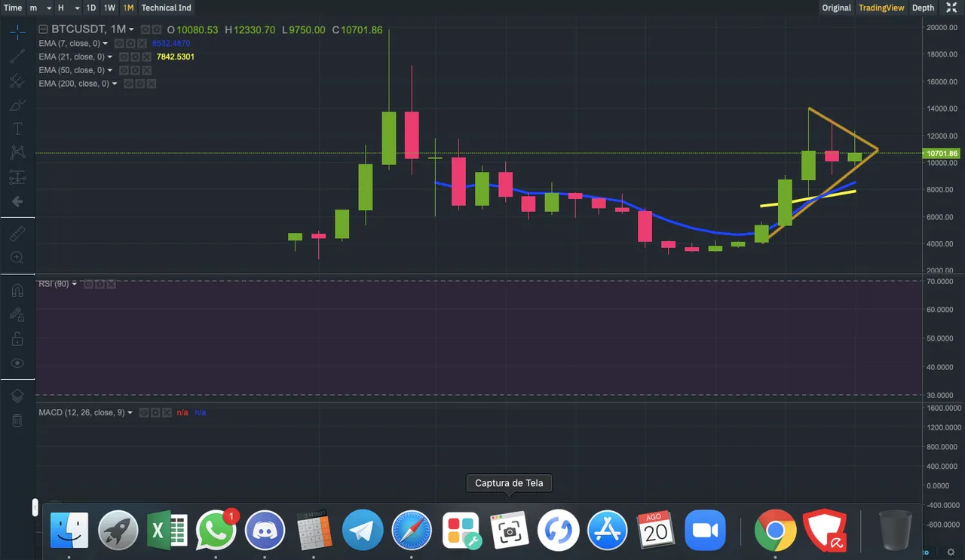This screenshot has width=965, height=560.
Task: Open the hours 'H' interval dropdown
Action: (78, 8)
